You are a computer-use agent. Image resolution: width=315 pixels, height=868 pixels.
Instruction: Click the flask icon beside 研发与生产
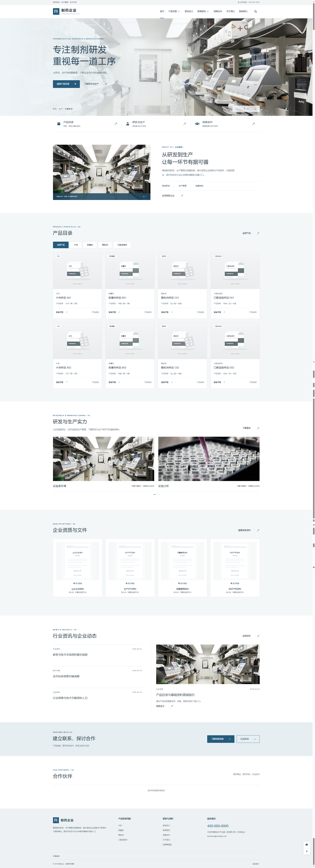pyautogui.click(x=128, y=124)
